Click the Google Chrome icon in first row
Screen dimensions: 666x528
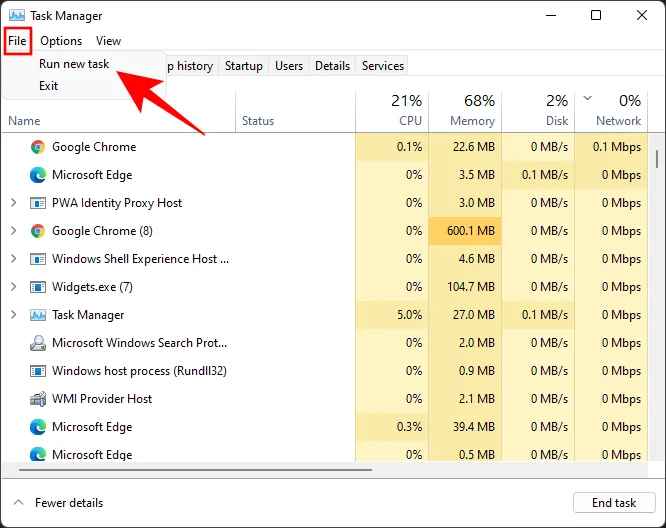coord(38,147)
